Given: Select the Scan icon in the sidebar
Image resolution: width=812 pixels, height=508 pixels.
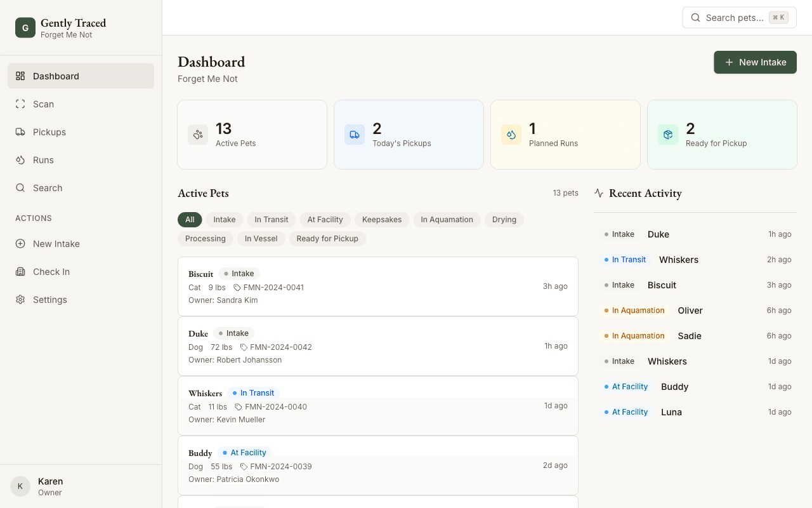Looking at the screenshot, I should [20, 104].
